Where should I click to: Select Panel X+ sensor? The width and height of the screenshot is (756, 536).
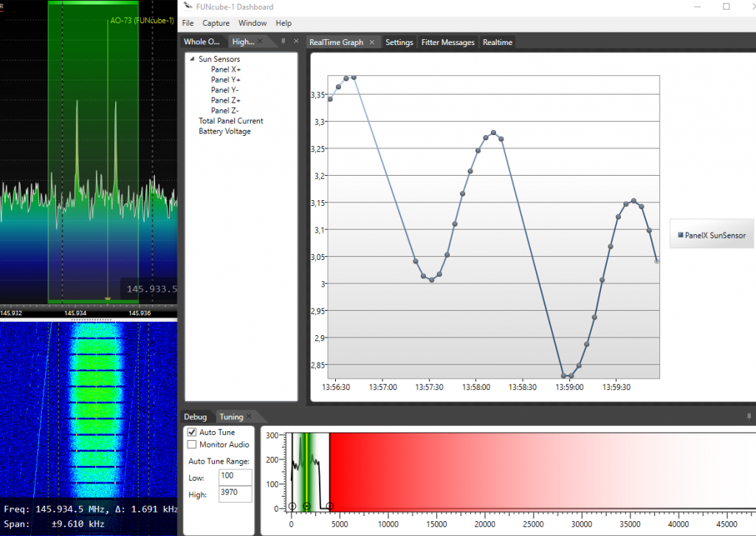[226, 69]
